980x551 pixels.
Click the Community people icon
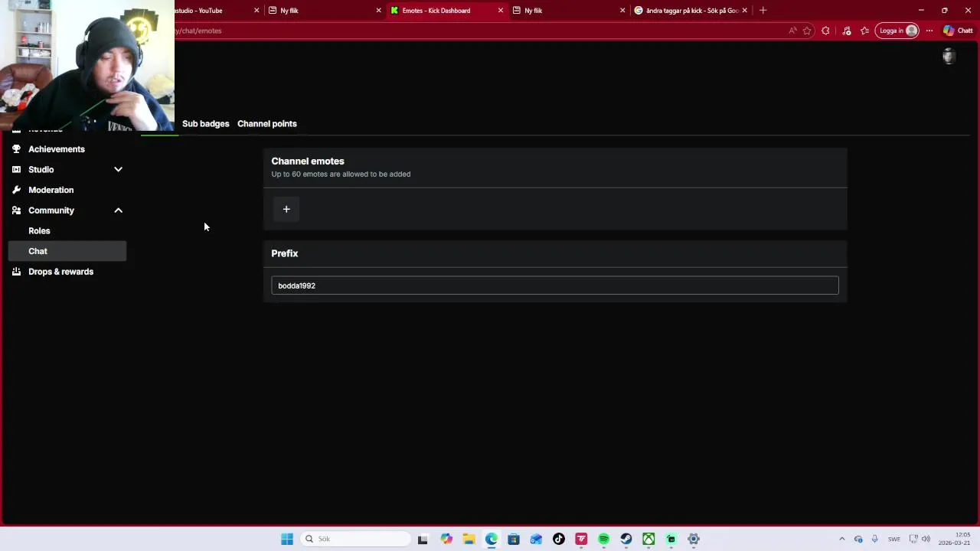tap(16, 210)
